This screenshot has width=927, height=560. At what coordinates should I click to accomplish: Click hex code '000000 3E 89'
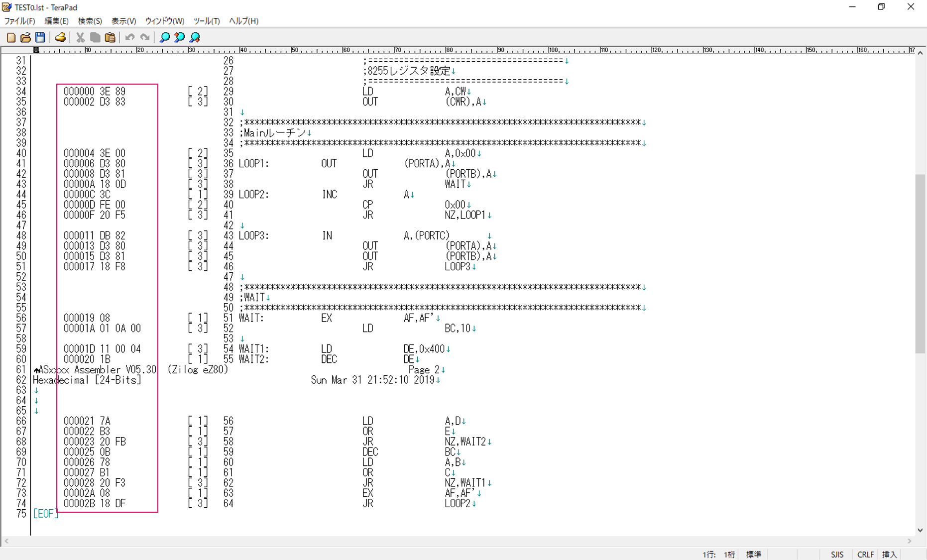point(95,91)
